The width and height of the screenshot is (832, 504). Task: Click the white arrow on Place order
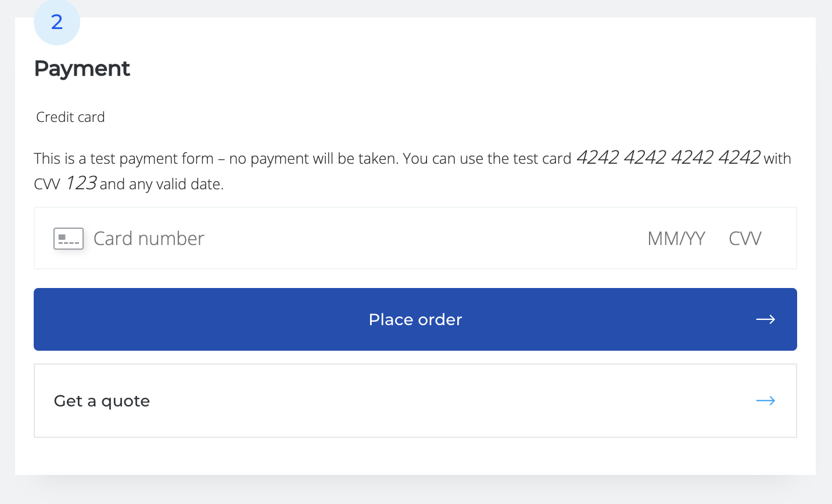(x=765, y=319)
